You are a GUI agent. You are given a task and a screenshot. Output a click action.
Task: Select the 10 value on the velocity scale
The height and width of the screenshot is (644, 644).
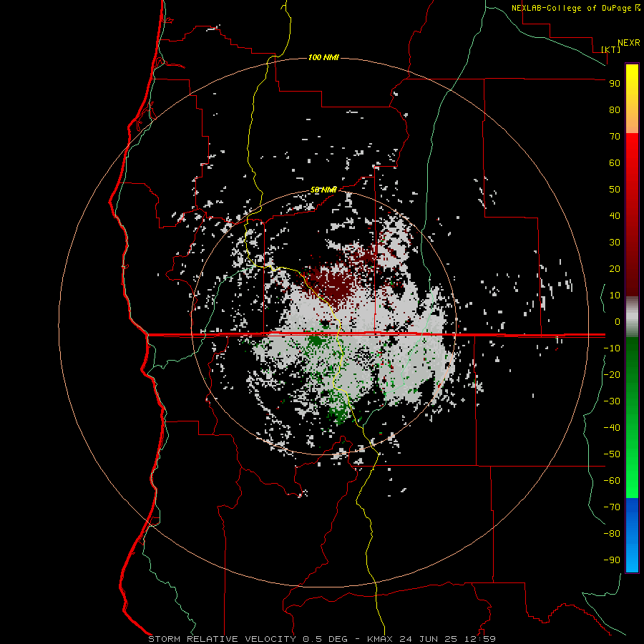point(615,296)
